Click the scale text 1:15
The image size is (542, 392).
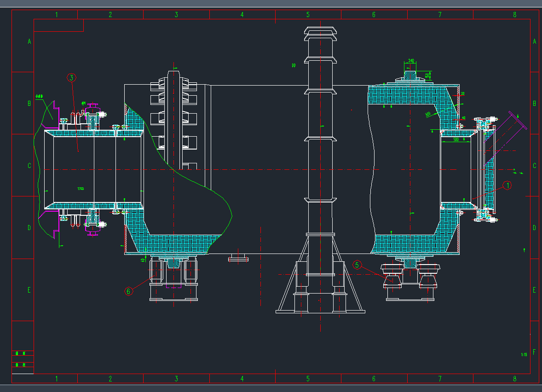524,354
